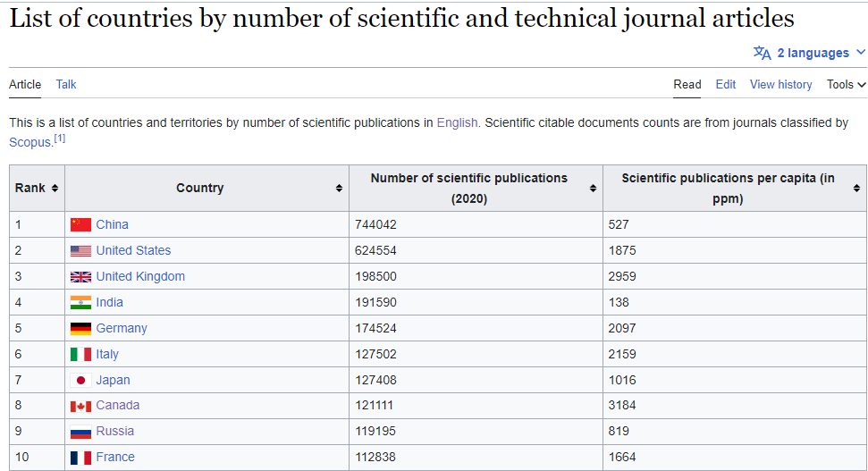Viewport: 868px width, 471px height.
Task: Click Japan's per capita value 1016
Action: point(622,380)
